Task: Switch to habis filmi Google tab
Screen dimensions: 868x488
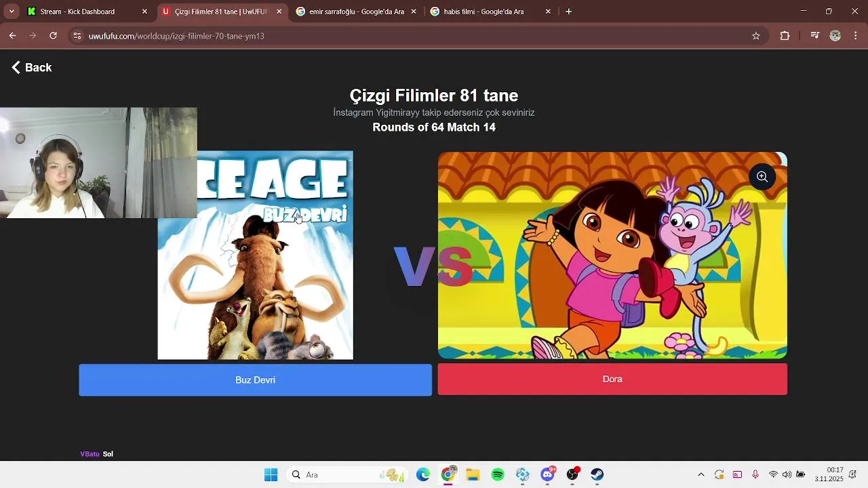Action: [x=491, y=12]
